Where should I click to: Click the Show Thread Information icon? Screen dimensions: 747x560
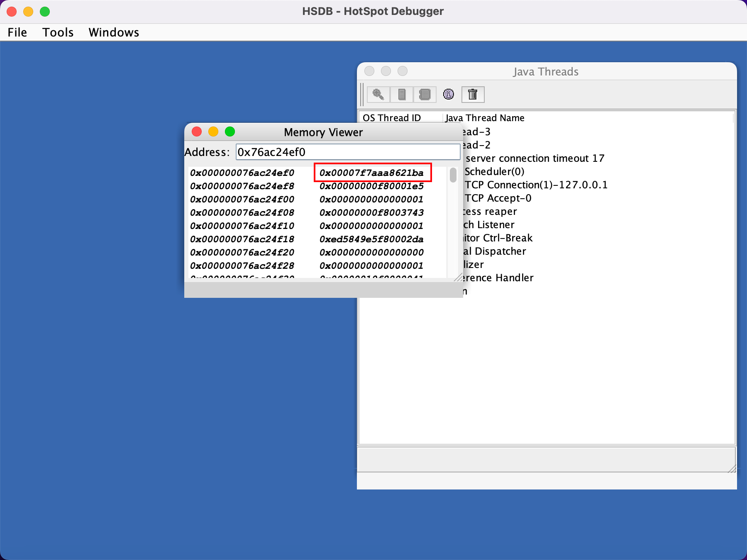click(449, 95)
